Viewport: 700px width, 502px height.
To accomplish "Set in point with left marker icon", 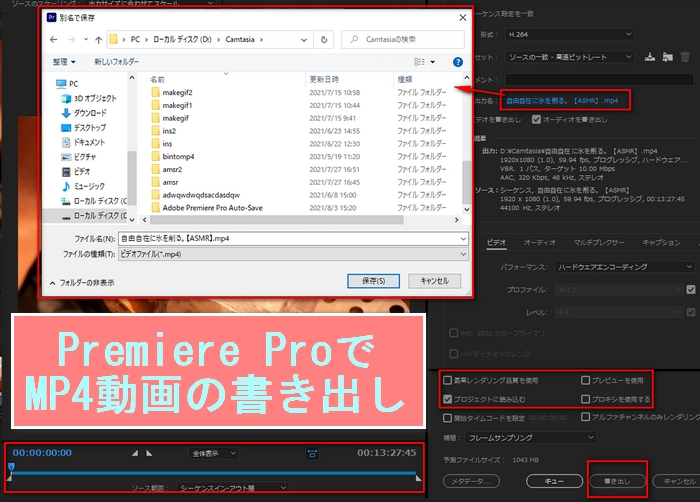I will 135,453.
